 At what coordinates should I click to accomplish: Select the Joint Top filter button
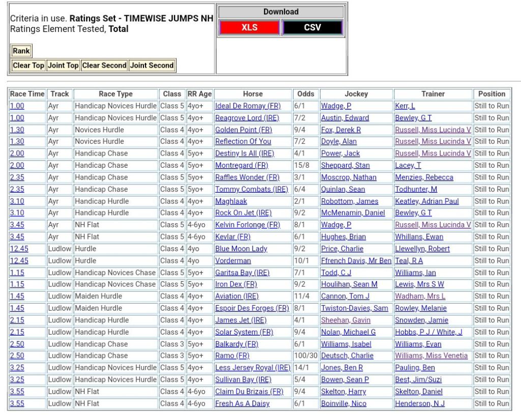point(63,65)
